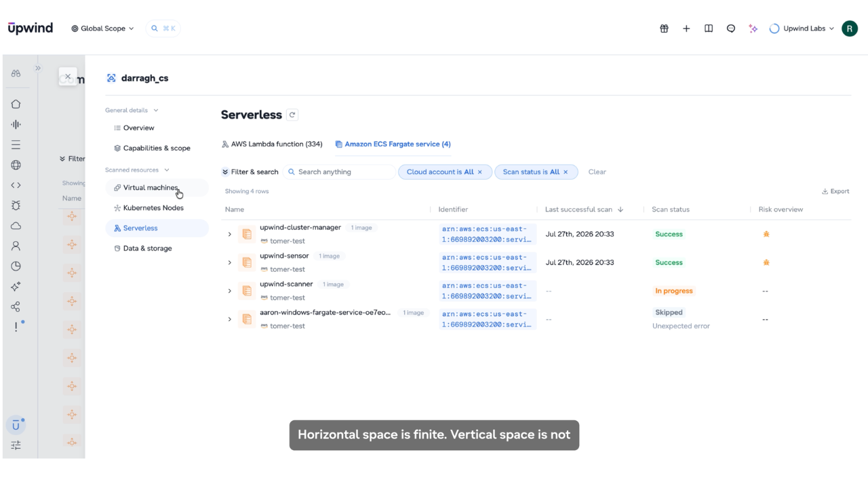Click the user identity sidebar icon
The image size is (868, 488).
16,246
